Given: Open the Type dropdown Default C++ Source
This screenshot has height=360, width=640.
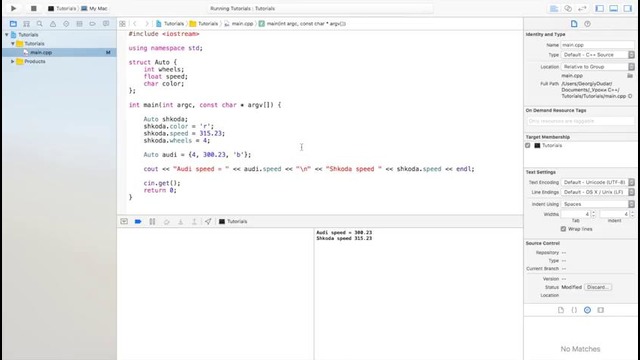Looking at the screenshot, I should pos(598,55).
